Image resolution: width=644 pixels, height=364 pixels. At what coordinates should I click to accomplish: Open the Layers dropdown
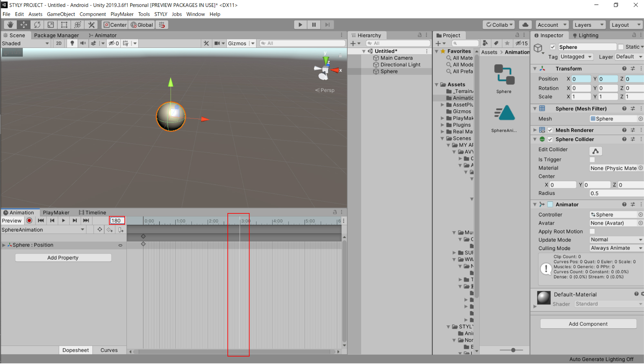click(x=589, y=25)
